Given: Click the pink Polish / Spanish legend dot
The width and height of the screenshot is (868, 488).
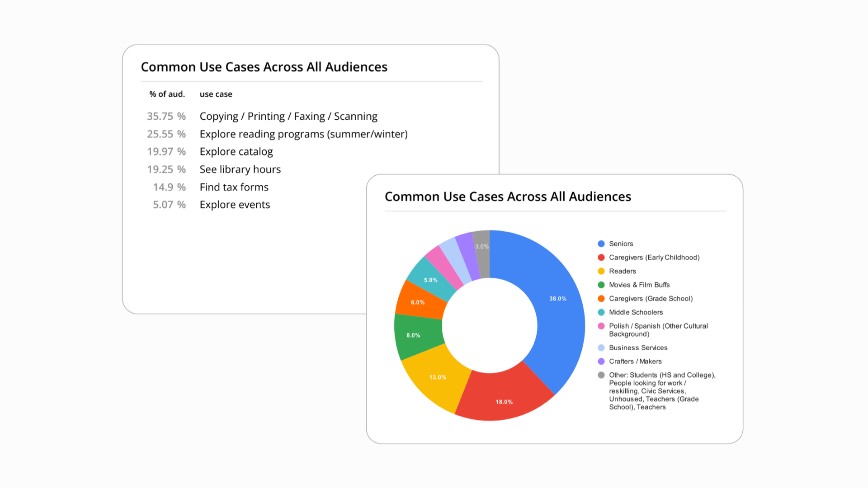Looking at the screenshot, I should tap(601, 326).
